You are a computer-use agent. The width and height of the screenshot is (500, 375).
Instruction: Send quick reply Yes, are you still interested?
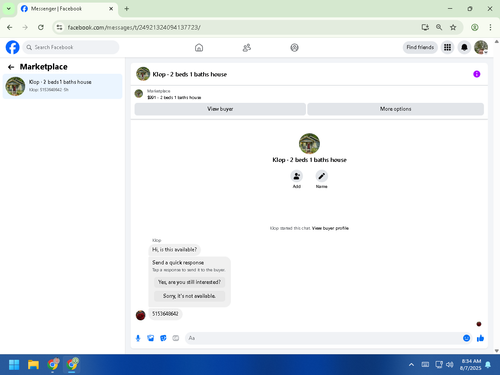click(189, 282)
